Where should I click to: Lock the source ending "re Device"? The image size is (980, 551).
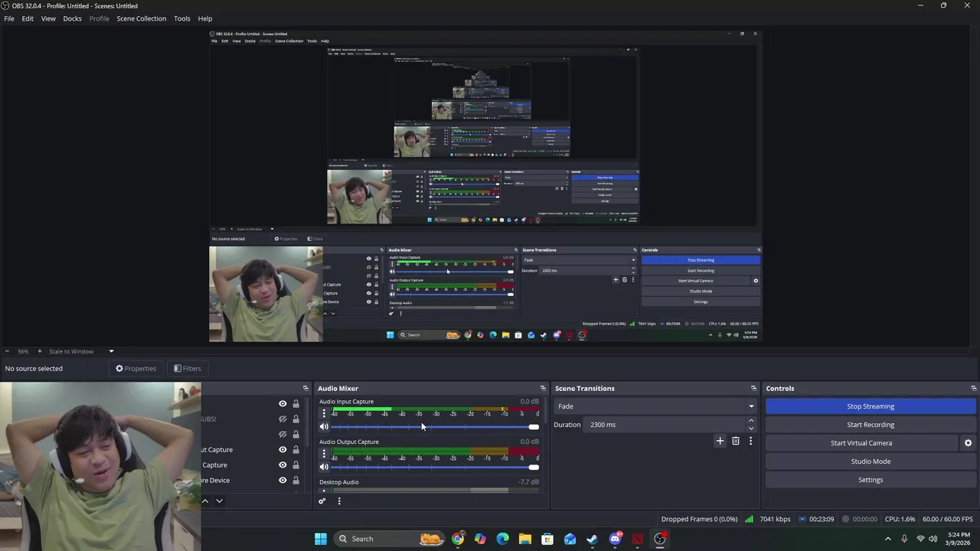(296, 481)
